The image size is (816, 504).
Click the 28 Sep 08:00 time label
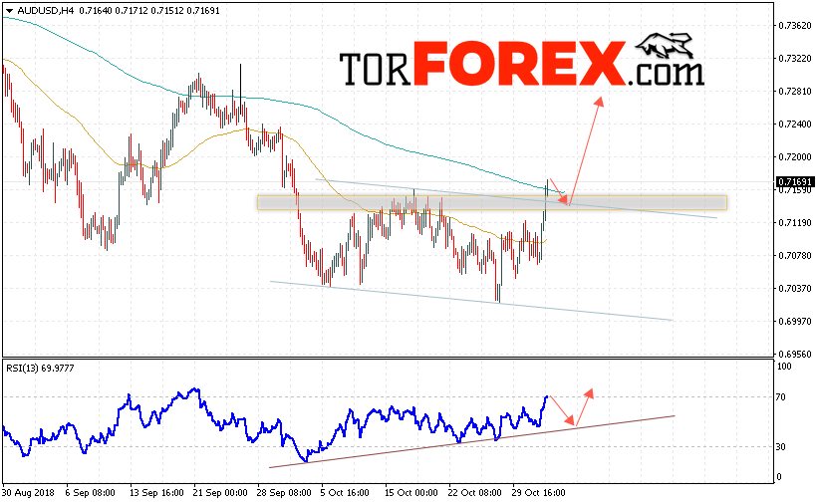coord(284,493)
